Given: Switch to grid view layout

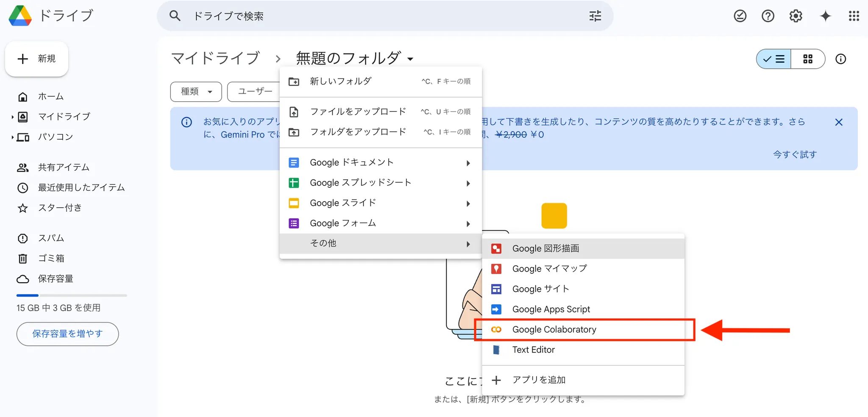Looking at the screenshot, I should click(808, 59).
